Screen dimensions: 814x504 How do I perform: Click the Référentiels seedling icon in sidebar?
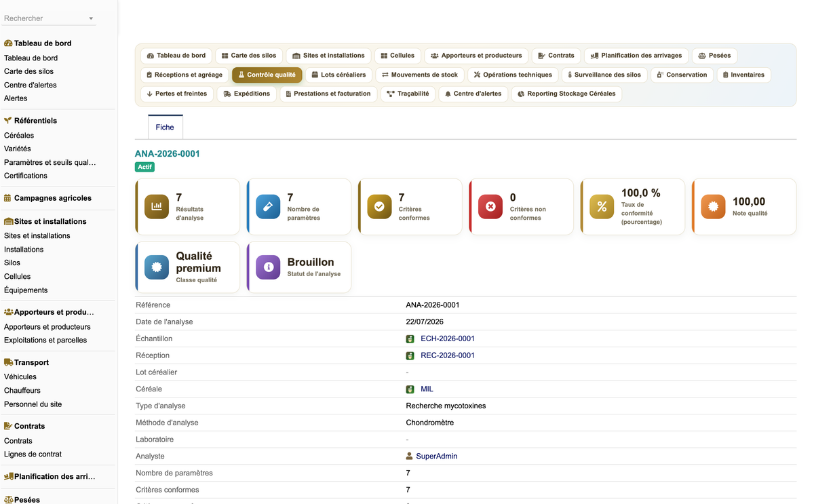tap(8, 120)
